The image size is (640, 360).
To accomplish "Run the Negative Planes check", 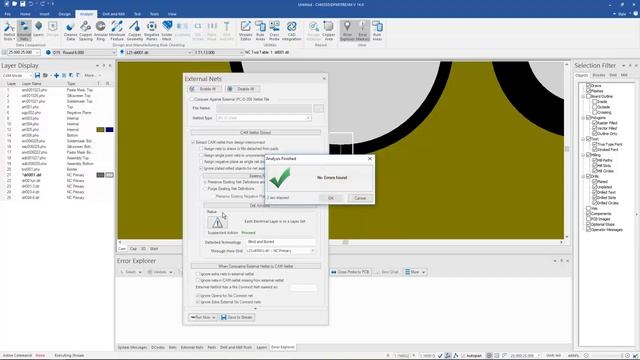I will click(151, 31).
